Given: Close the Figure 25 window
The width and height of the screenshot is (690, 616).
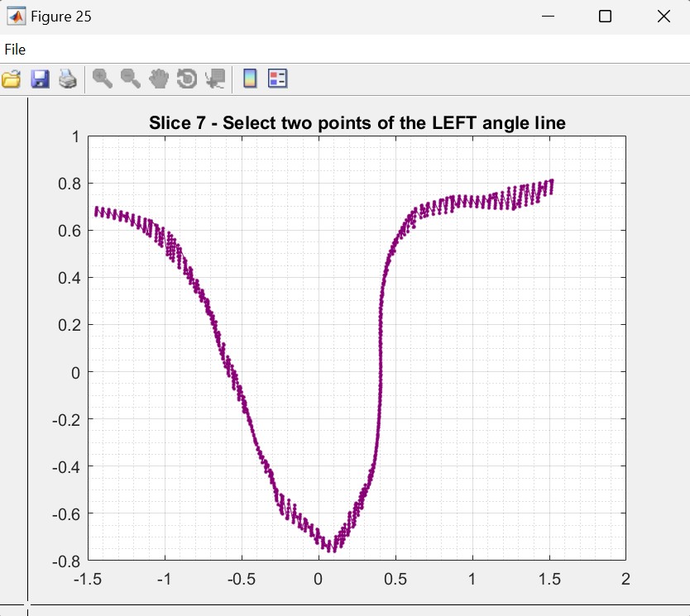Looking at the screenshot, I should (x=663, y=17).
